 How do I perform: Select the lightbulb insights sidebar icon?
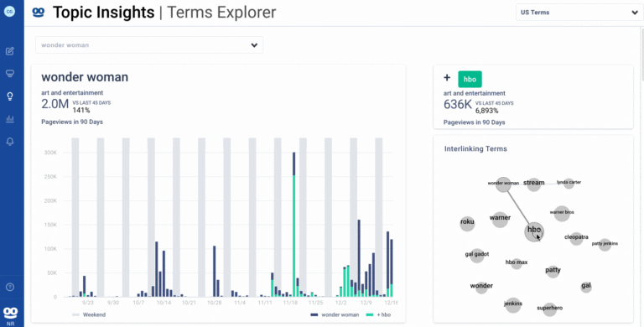(10, 96)
